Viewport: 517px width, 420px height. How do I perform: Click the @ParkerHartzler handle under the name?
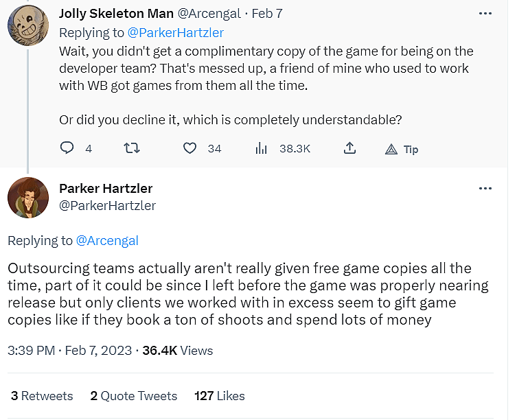(108, 206)
